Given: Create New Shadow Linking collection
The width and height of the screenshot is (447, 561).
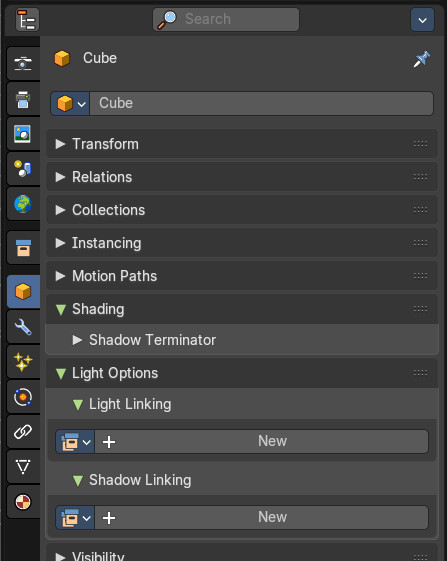Looking at the screenshot, I should click(x=261, y=518).
